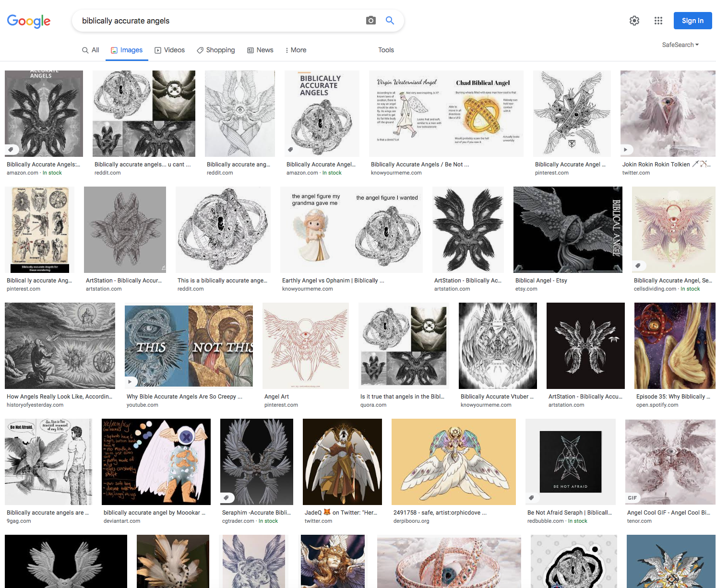Open the deviantart angel with handwritten notes
Viewport: 716px width, 588px height.
156,462
